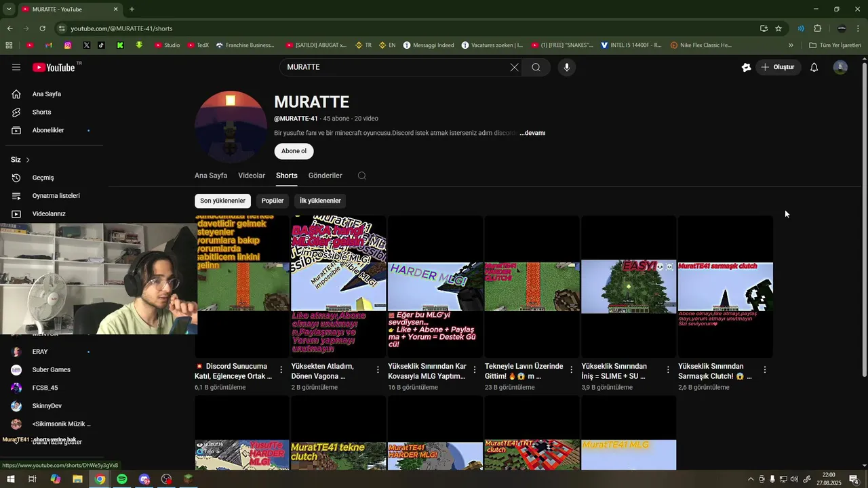Open TikTok bookmark icon
This screenshot has width=868, height=488.
tap(101, 45)
